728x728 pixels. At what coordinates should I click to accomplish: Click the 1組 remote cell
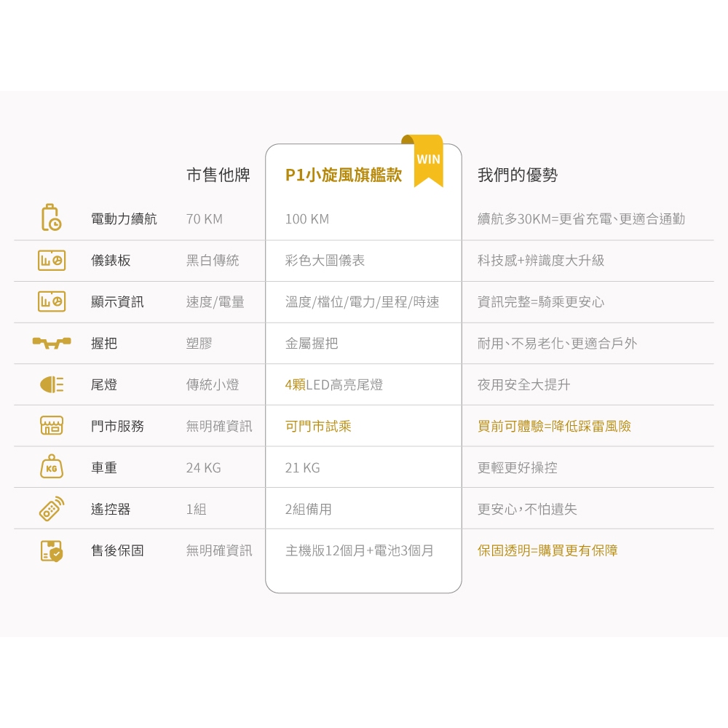point(196,509)
